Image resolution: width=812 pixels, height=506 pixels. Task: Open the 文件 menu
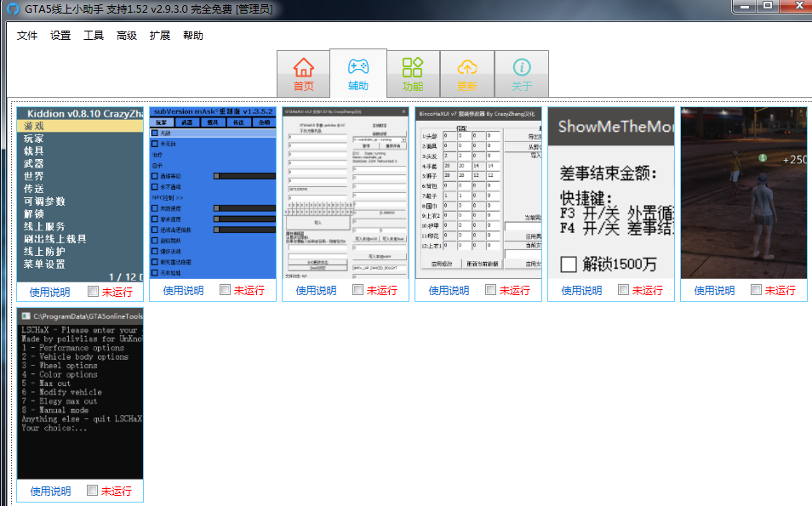[x=27, y=36]
